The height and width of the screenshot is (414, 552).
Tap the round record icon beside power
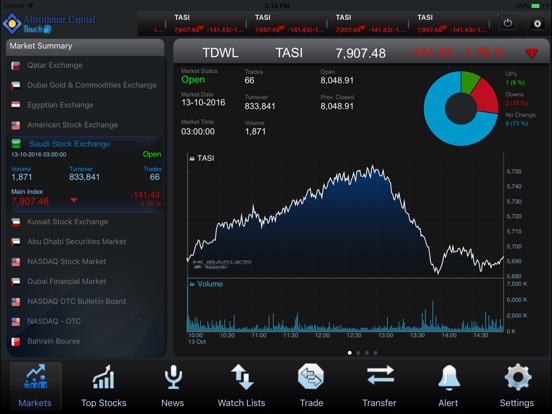coord(537,24)
